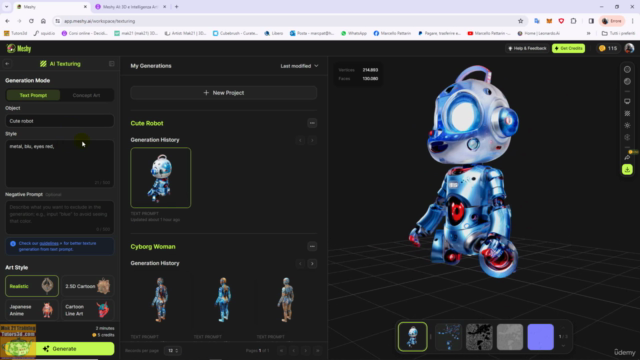Click the Object field containing Cute robot
640x360 pixels.
click(x=60, y=121)
